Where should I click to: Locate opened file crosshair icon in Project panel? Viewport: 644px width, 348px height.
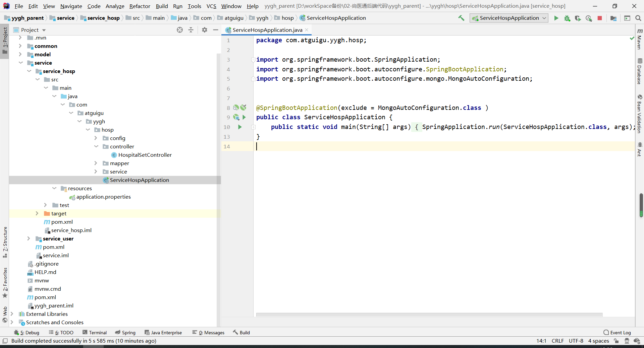coord(180,30)
